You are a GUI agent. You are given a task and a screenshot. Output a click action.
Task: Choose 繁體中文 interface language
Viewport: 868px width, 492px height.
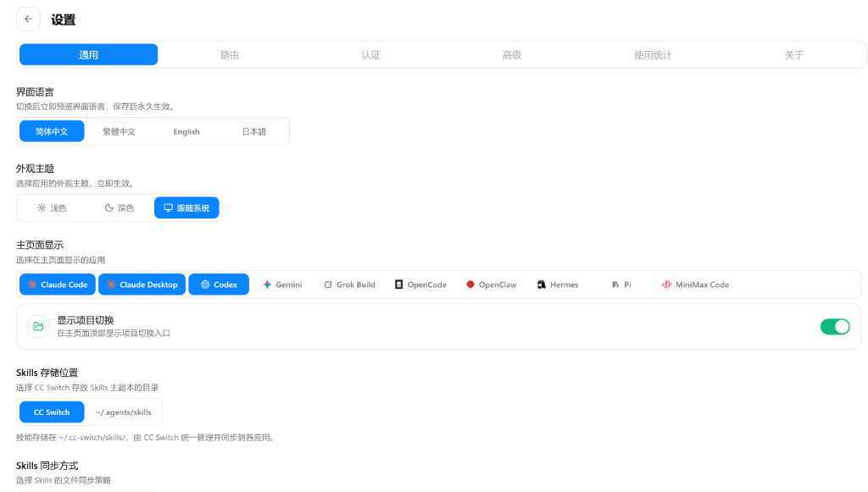pos(119,131)
